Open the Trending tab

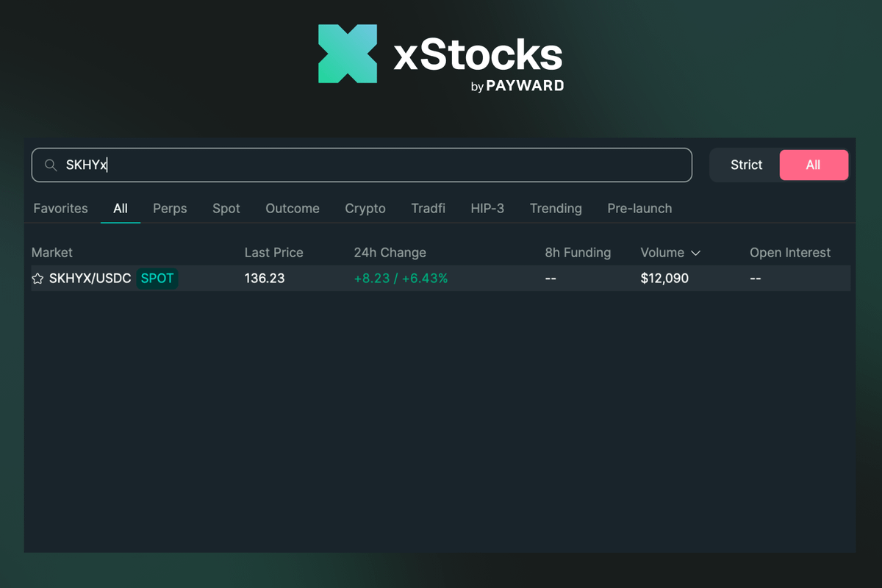point(556,209)
